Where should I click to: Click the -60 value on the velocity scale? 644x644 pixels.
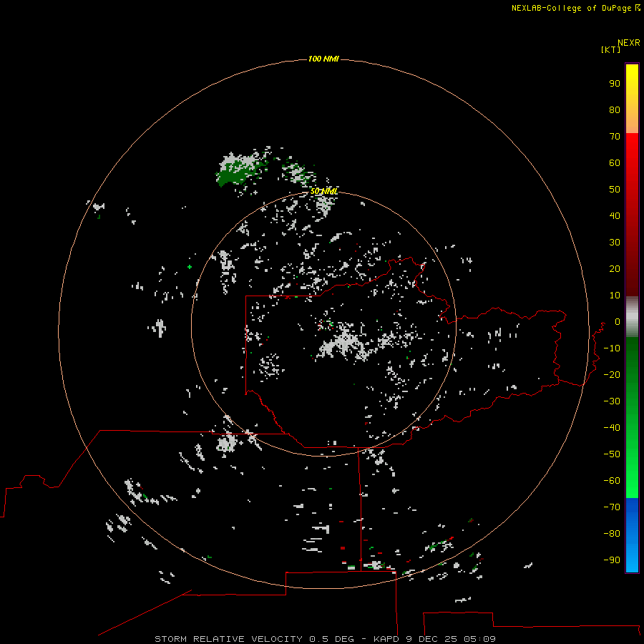(612, 481)
